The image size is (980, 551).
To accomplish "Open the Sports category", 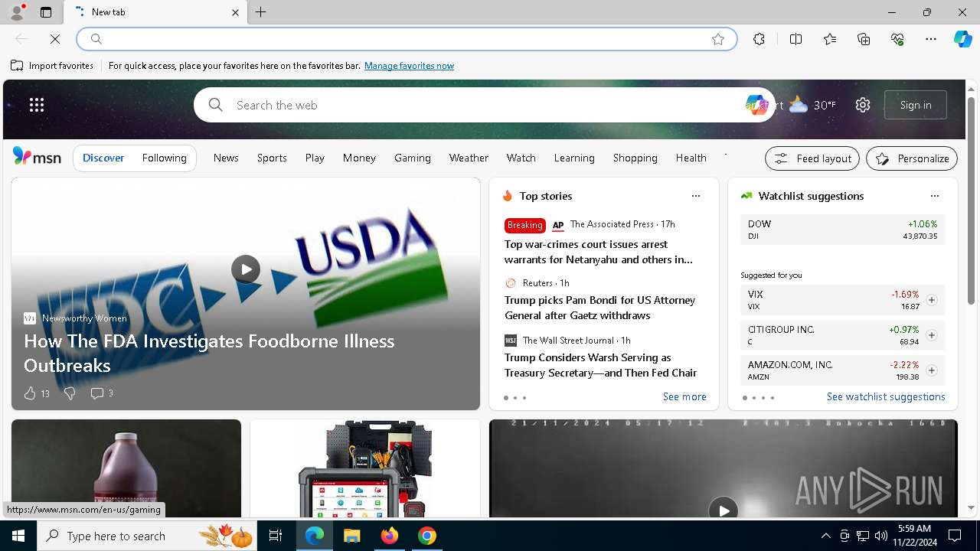I will [272, 158].
